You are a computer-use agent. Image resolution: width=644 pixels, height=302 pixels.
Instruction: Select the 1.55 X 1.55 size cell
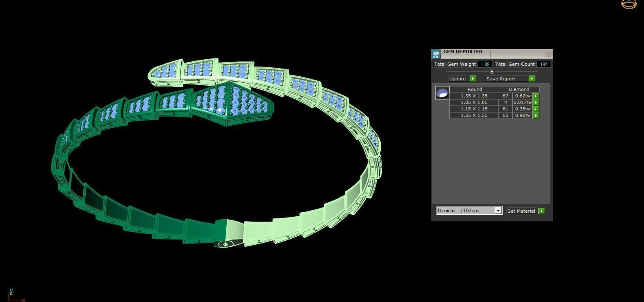[474, 116]
